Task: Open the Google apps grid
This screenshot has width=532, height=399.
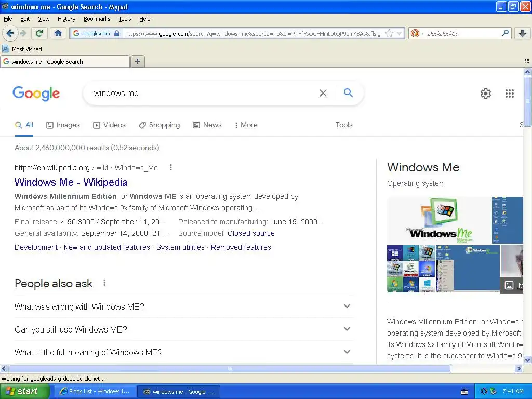Action: [x=509, y=94]
